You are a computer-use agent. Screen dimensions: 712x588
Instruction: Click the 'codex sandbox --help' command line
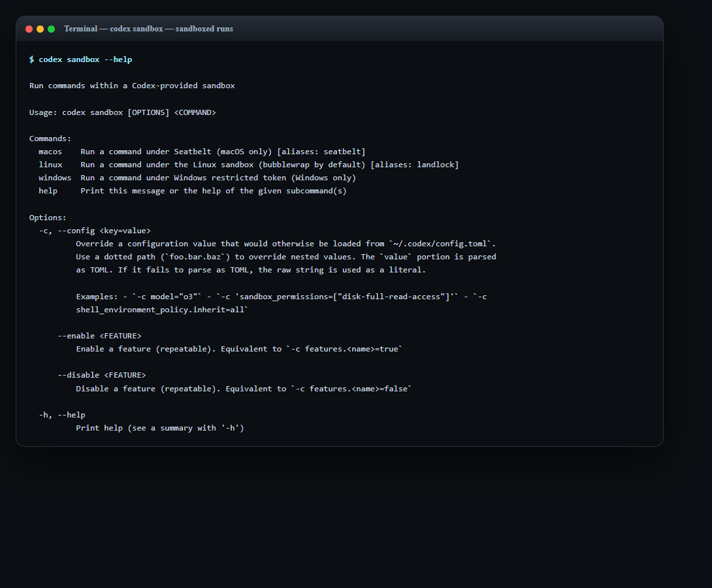coord(81,59)
